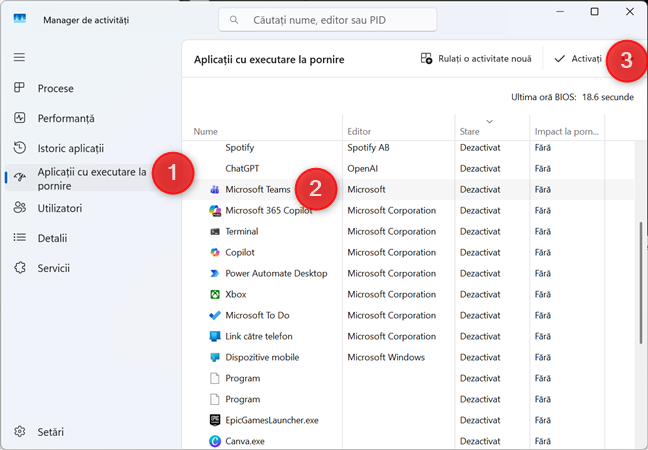Screen dimensions: 648x450
Task: Click the Terminal app icon
Action: [214, 231]
